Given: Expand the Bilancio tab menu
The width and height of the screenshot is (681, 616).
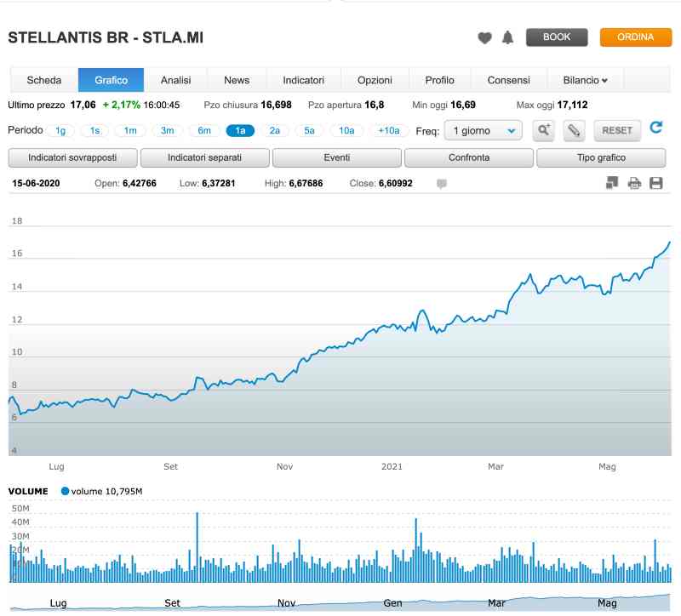Looking at the screenshot, I should tap(586, 80).
